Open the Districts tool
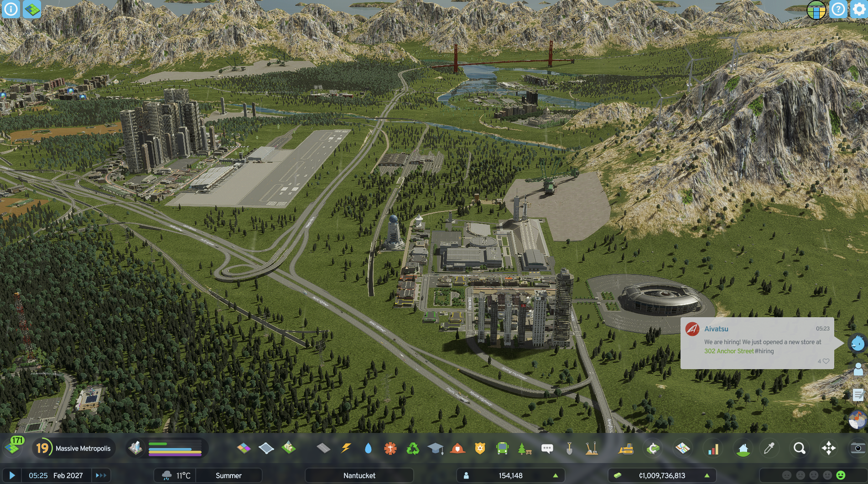Viewport: 868px width, 484px height. tap(266, 448)
